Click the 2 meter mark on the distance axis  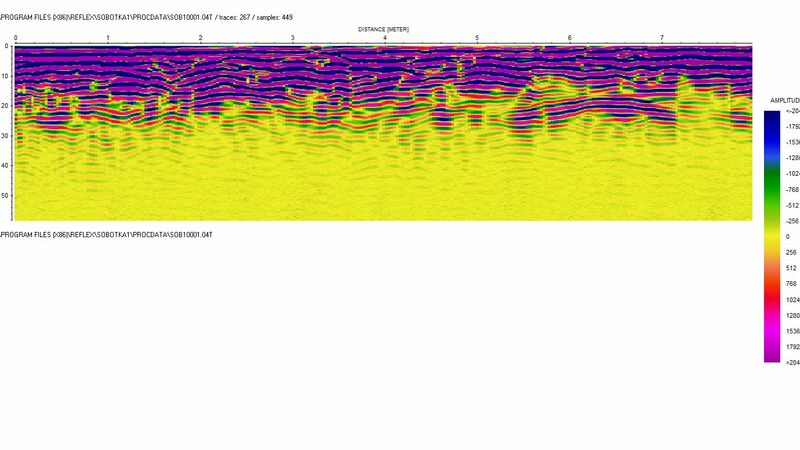pyautogui.click(x=200, y=38)
